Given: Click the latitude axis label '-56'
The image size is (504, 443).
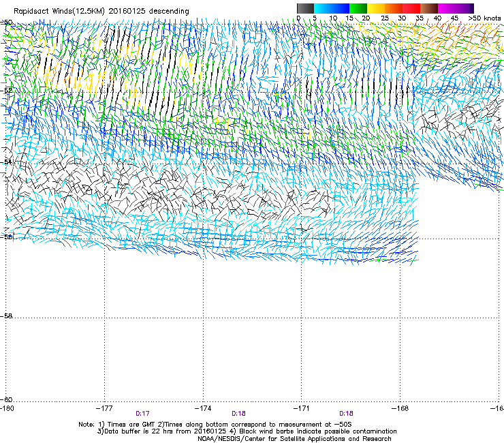Looking at the screenshot, I should coord(6,236).
